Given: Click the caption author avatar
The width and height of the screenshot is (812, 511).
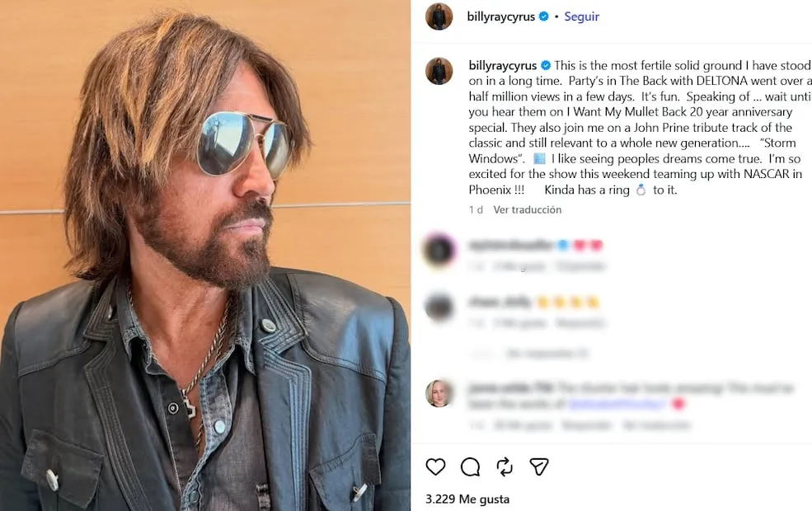Looking at the screenshot, I should click(439, 71).
